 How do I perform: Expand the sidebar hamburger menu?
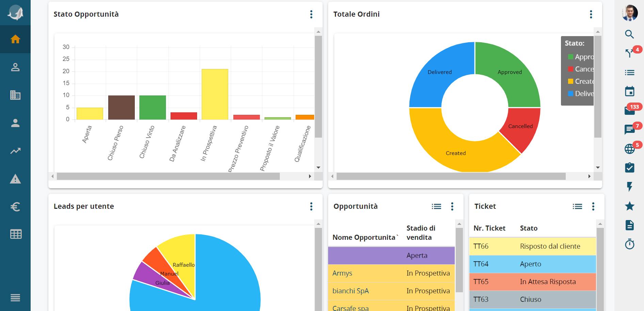pos(15,298)
